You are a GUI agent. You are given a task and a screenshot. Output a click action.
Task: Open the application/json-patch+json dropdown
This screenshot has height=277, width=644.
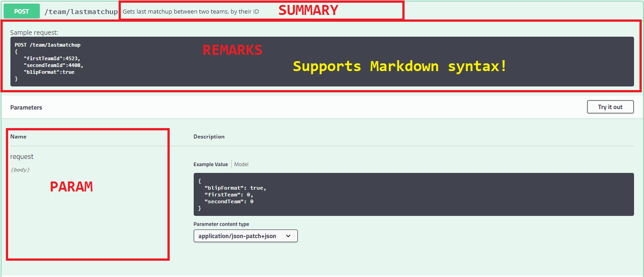click(245, 236)
